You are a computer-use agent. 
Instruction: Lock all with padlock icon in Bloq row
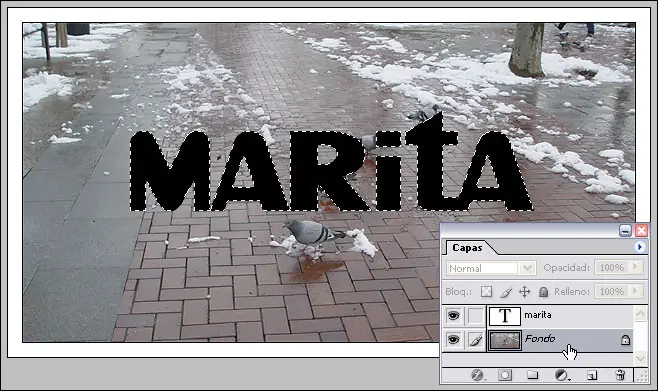click(543, 292)
